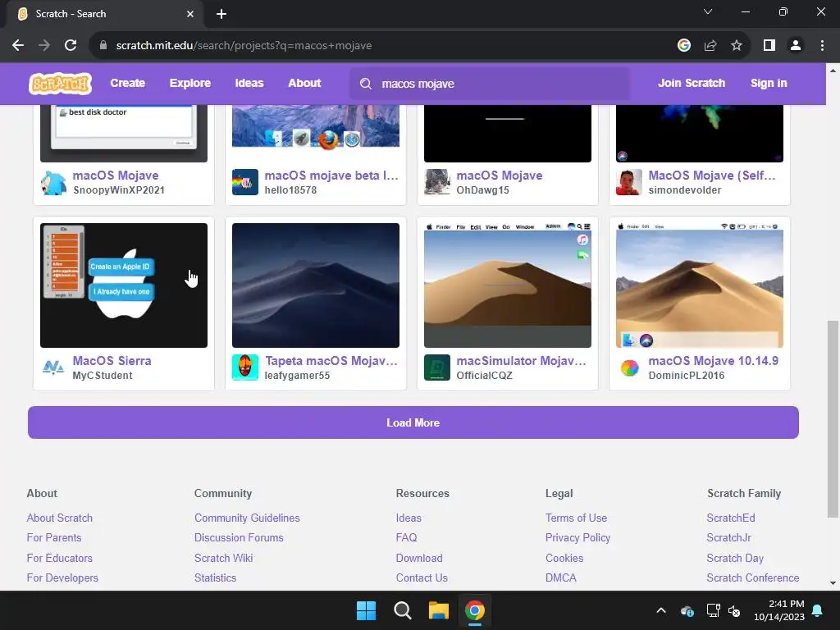This screenshot has width=840, height=630.
Task: Open Download footer link
Action: pyautogui.click(x=419, y=558)
